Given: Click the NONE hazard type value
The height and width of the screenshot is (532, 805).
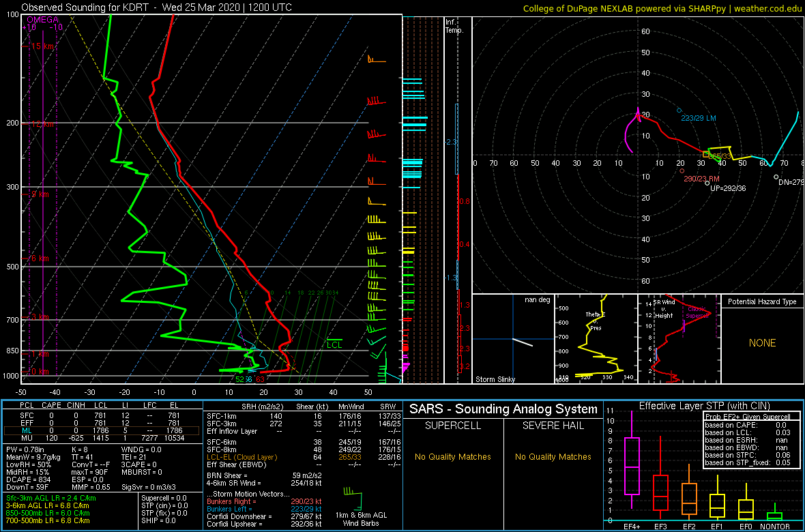Looking at the screenshot, I should (x=762, y=343).
